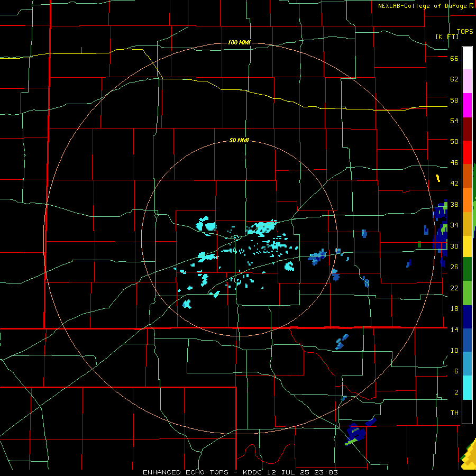Click the light green legend swatch

[x=467, y=293]
